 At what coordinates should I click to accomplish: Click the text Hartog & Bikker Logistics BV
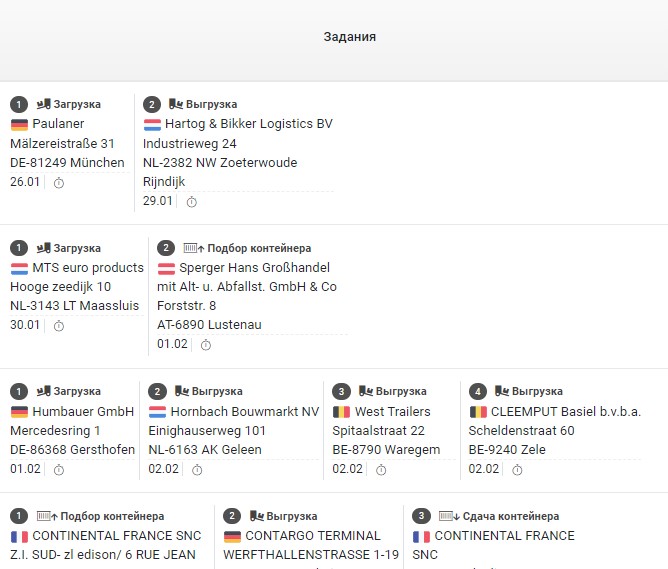[249, 124]
